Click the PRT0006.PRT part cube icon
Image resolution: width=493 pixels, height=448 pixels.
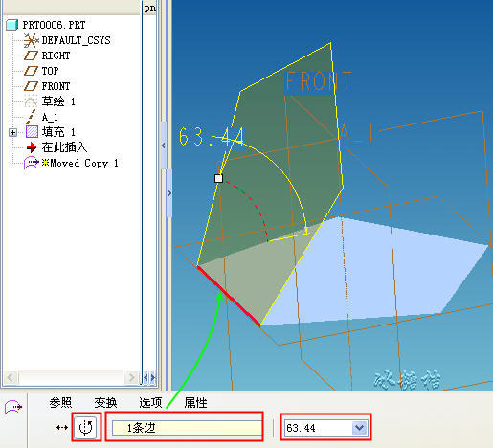(x=11, y=25)
